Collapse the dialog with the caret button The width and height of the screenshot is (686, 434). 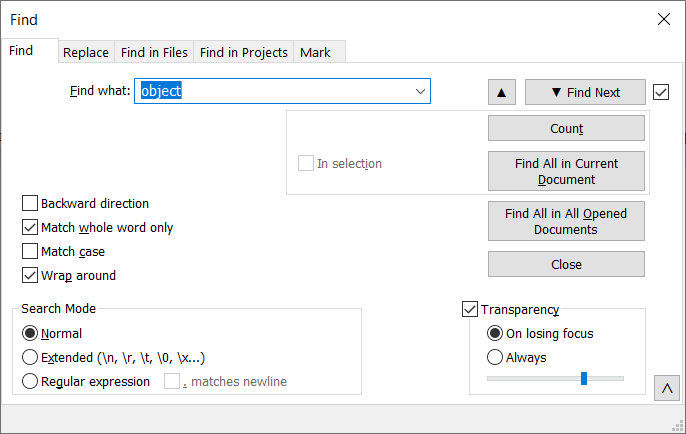pos(666,388)
